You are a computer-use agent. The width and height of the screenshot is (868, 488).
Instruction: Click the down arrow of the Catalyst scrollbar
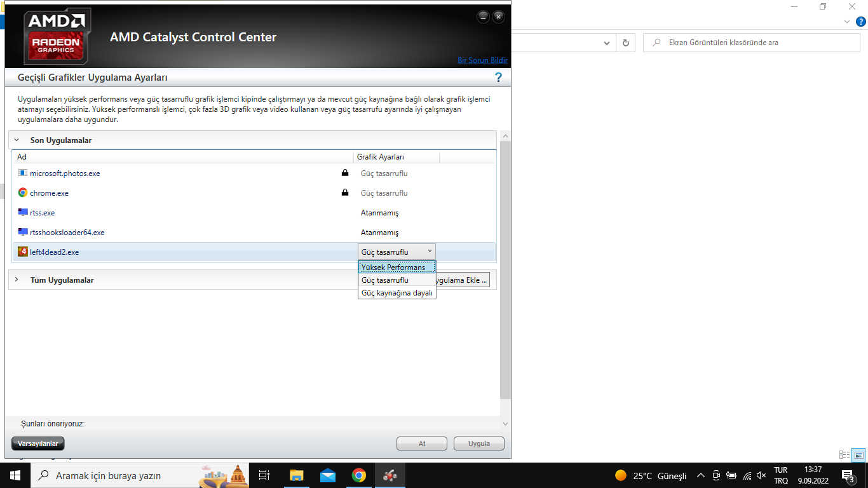click(x=506, y=424)
